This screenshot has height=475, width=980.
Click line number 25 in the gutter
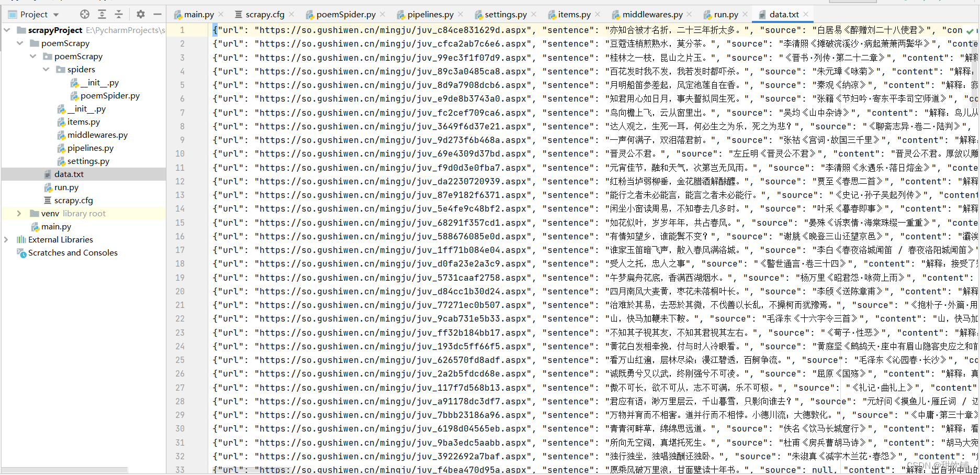pyautogui.click(x=180, y=360)
